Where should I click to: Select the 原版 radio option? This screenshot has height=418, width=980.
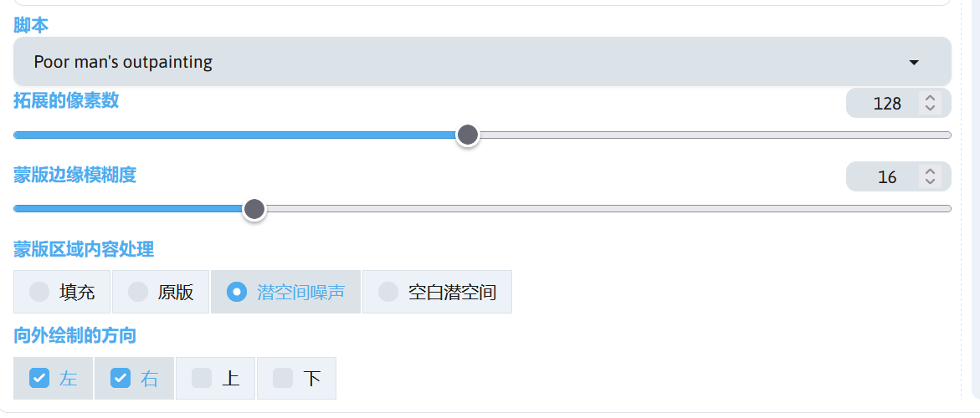[138, 292]
